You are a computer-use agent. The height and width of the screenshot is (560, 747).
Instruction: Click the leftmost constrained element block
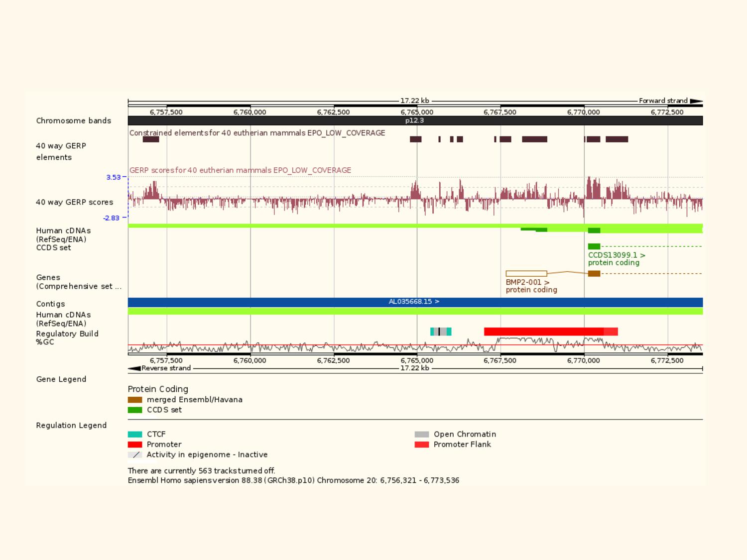point(151,139)
